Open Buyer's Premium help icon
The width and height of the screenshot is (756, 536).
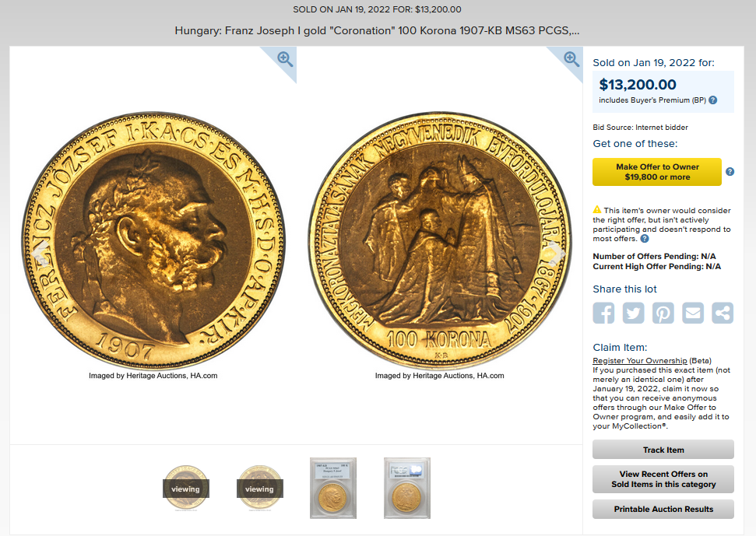(x=713, y=100)
